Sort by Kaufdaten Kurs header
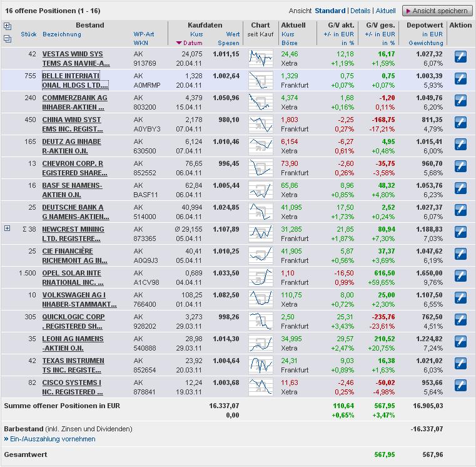Image resolution: width=476 pixels, height=467 pixels. 196,34
